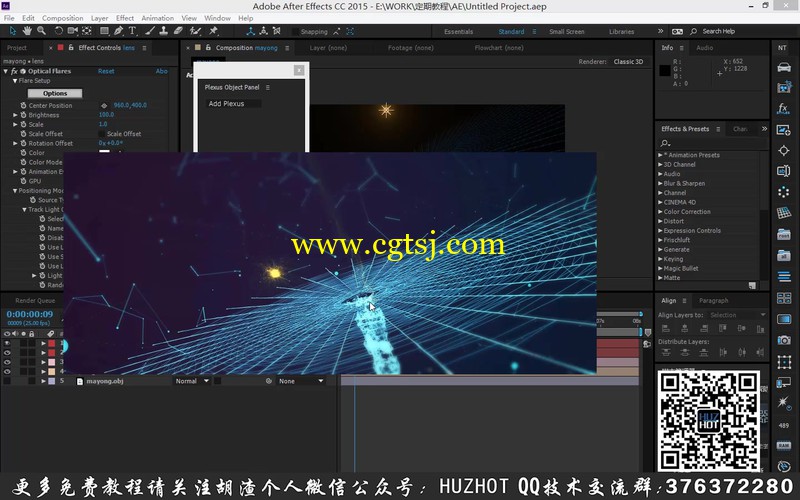Click the Options button under Flare Setup
This screenshot has width=800, height=500.
[55, 93]
